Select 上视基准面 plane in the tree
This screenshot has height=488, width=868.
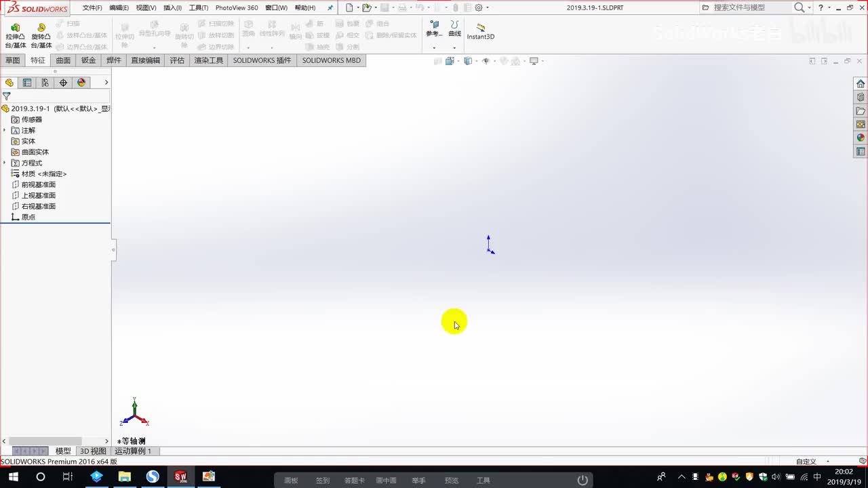[x=33, y=195]
